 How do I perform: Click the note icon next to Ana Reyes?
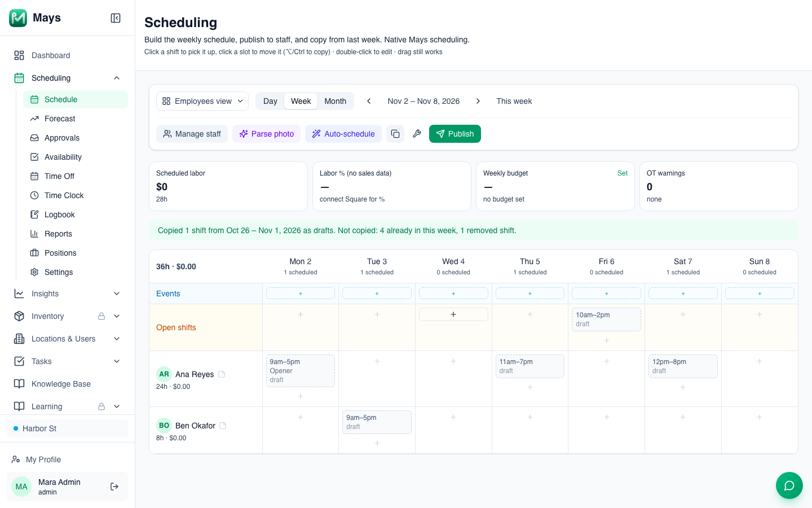pos(222,374)
